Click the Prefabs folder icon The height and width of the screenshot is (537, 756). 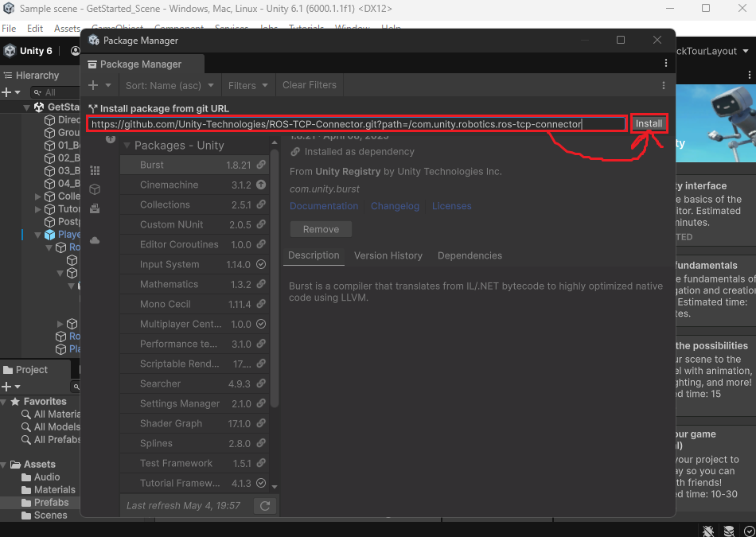click(x=26, y=503)
